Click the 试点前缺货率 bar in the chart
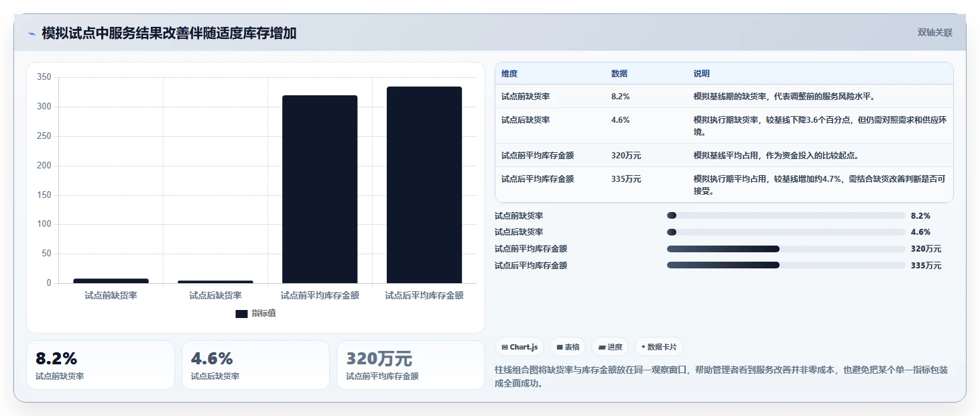The height and width of the screenshot is (416, 980). (x=111, y=280)
